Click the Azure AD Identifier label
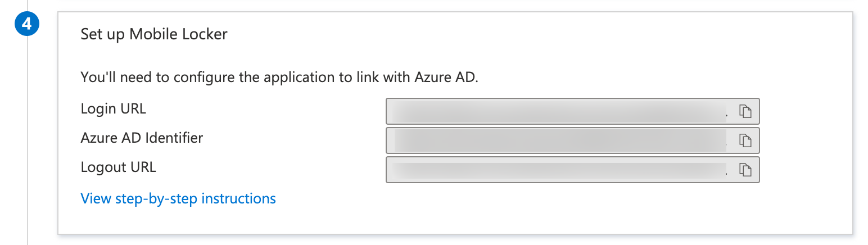 point(142,138)
